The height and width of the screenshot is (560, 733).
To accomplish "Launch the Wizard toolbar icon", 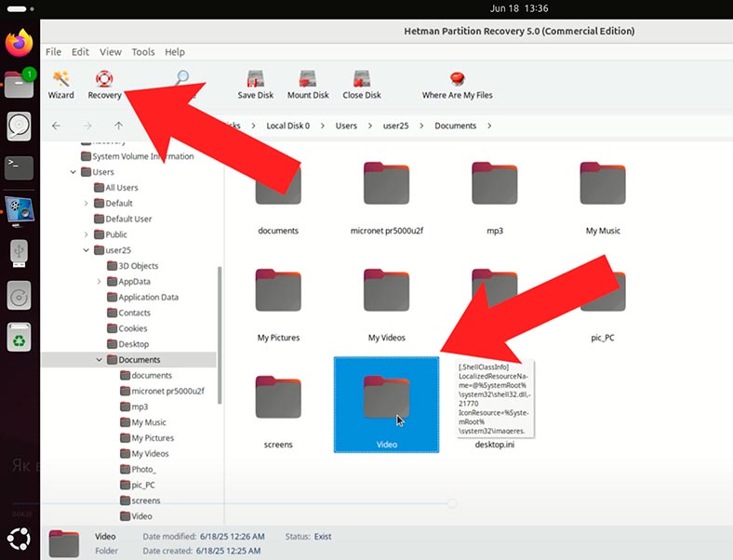I will 60,85.
